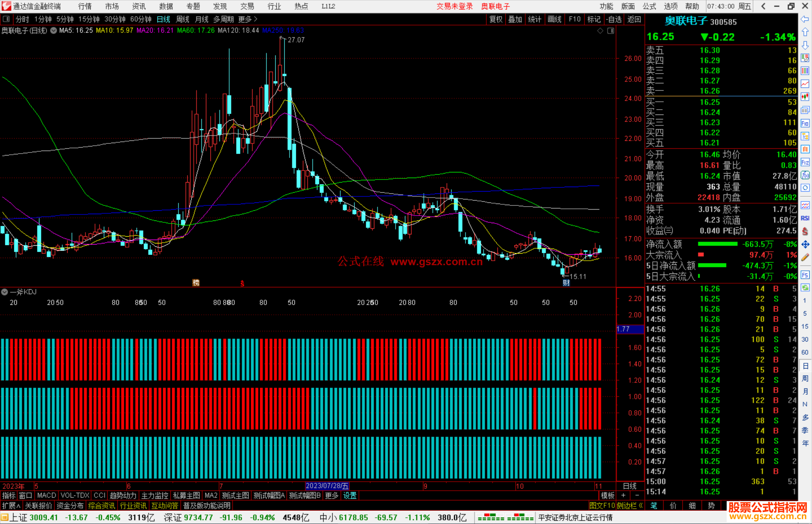This screenshot has width=812, height=524.
Task: Click the 设置 settings link
Action: (x=350, y=495)
